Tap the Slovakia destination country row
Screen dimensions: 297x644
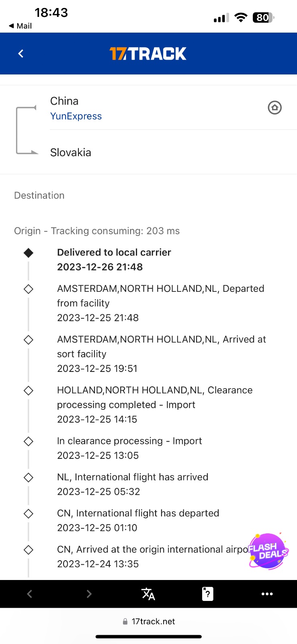tap(71, 153)
